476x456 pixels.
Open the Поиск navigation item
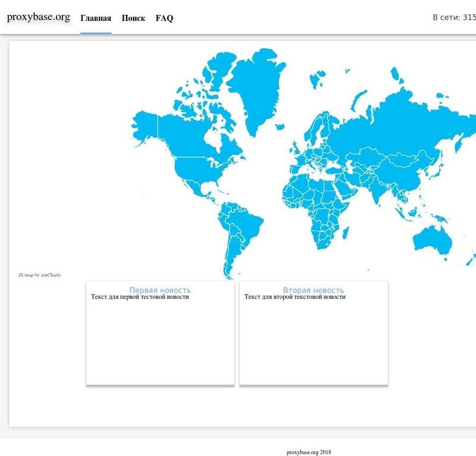[133, 18]
